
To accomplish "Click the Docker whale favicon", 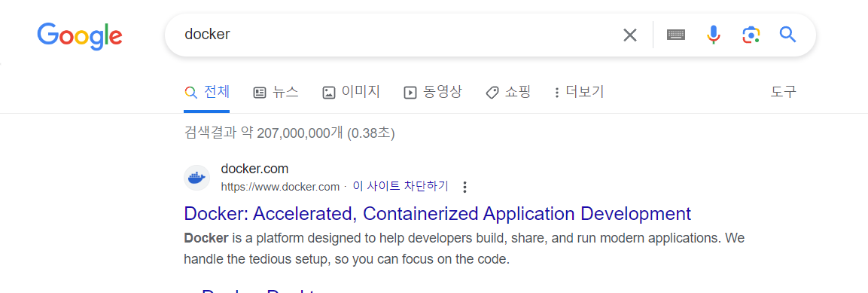I will point(196,178).
